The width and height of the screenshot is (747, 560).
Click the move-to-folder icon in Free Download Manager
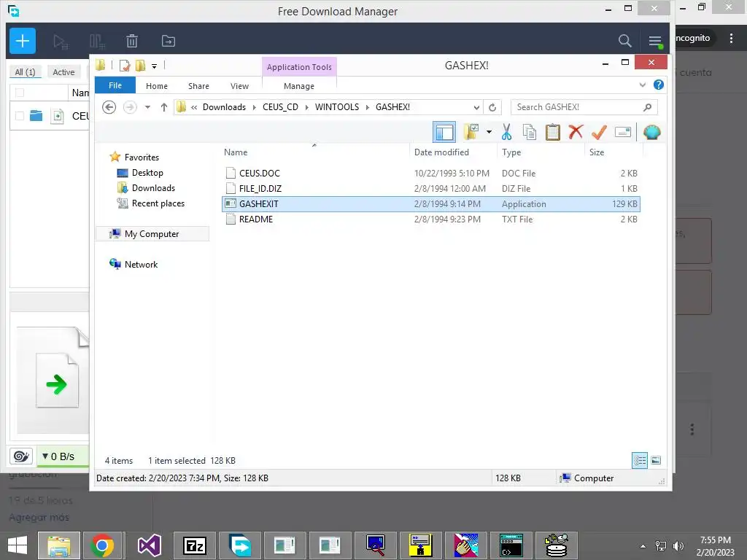169,42
